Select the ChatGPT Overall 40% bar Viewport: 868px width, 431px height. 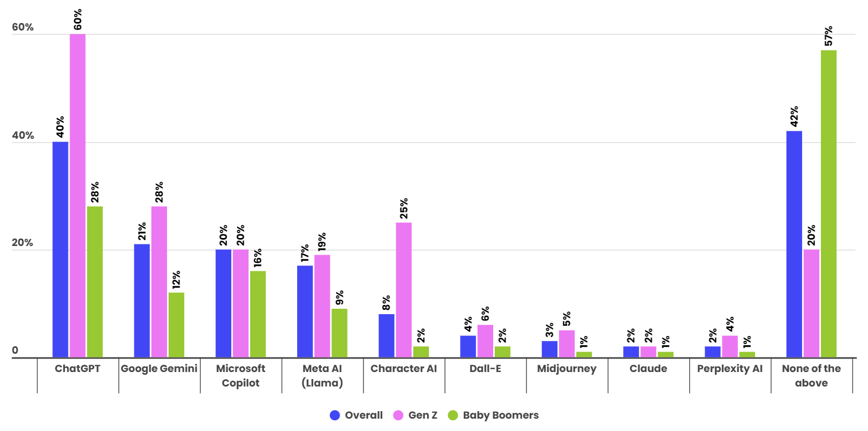coord(61,249)
